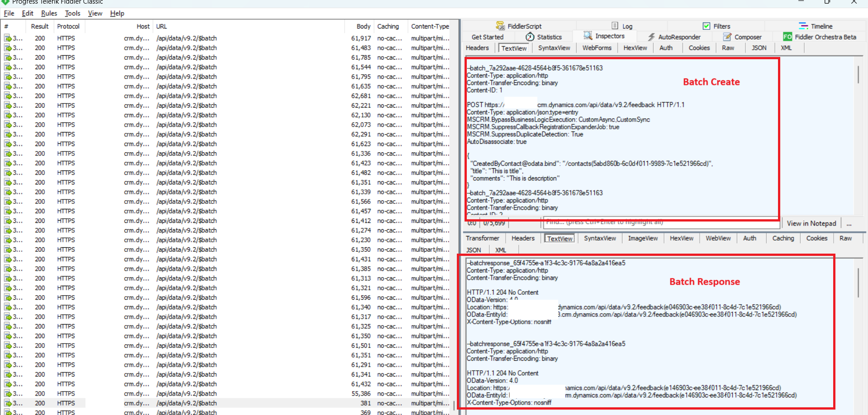868x415 pixels.
Task: Click the body value 62,130
Action: click(x=361, y=115)
